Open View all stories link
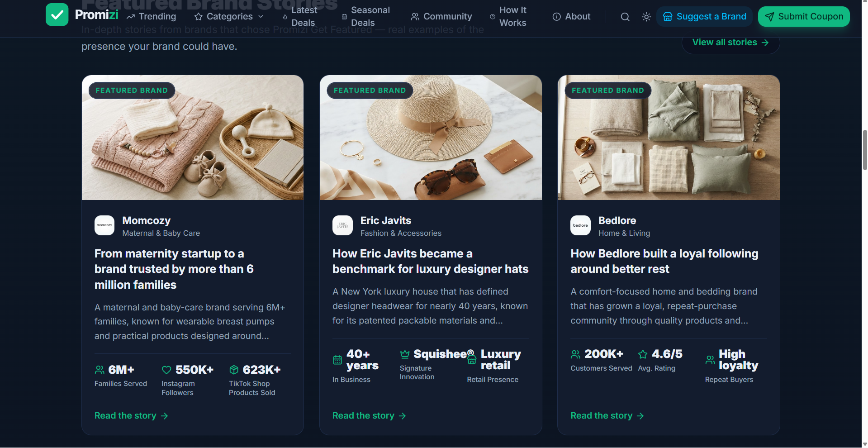The image size is (868, 448). pyautogui.click(x=730, y=43)
